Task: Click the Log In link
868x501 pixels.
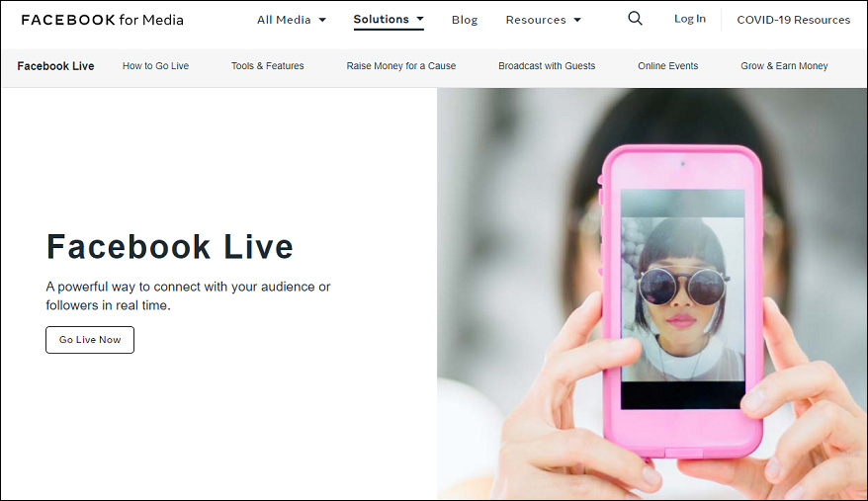Action: [690, 19]
